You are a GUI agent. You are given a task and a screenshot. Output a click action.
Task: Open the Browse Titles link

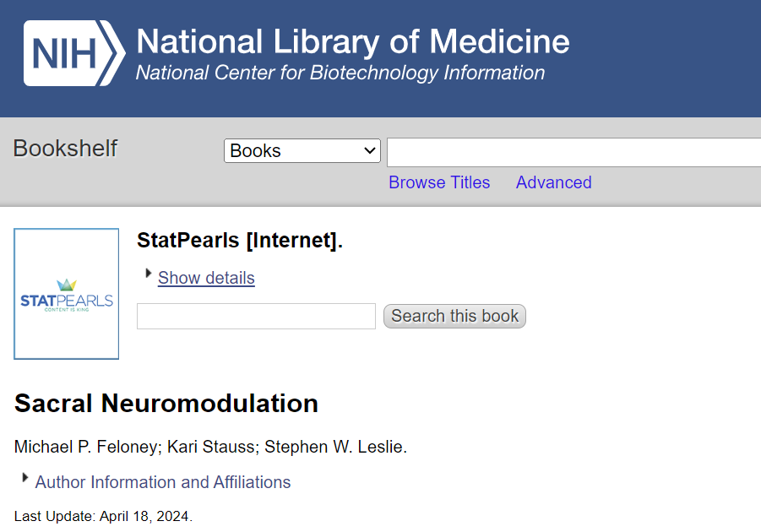pos(439,182)
